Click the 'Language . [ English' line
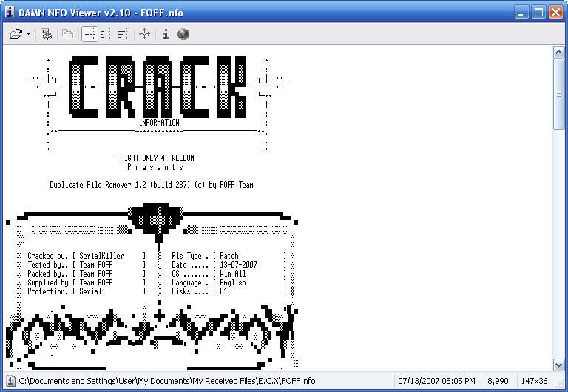The width and height of the screenshot is (568, 392). tap(229, 283)
